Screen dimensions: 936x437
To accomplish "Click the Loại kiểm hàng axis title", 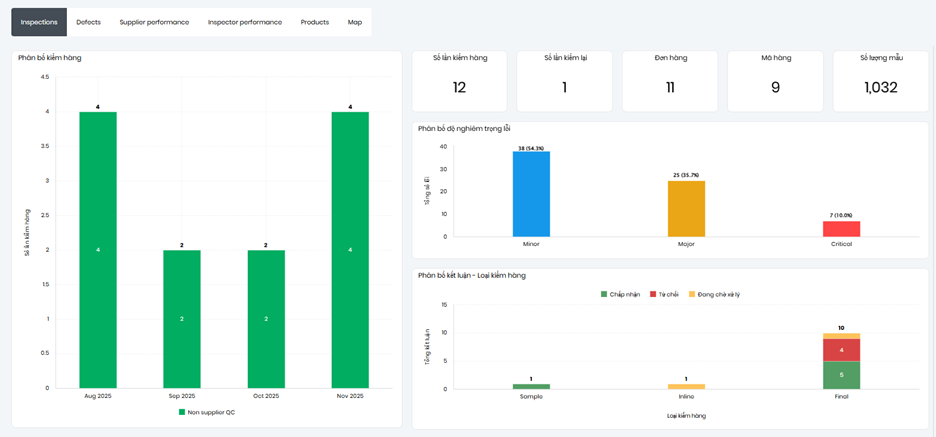I will click(686, 416).
